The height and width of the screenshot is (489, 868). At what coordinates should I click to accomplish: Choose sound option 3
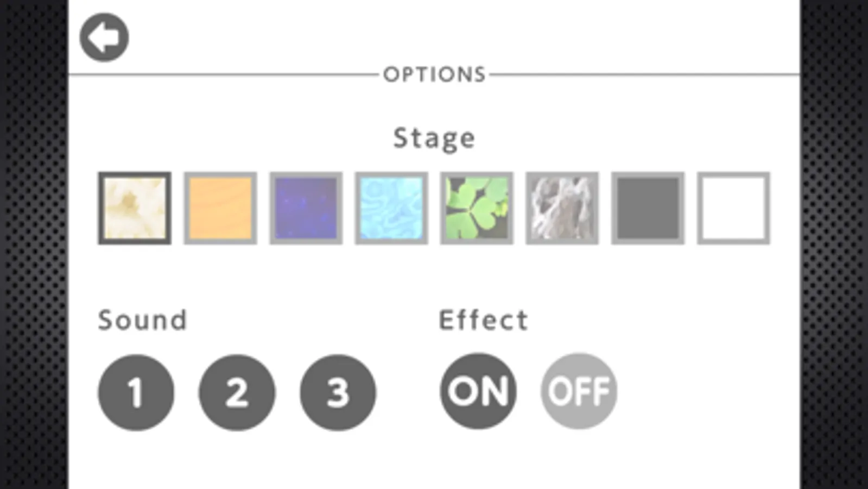point(338,392)
